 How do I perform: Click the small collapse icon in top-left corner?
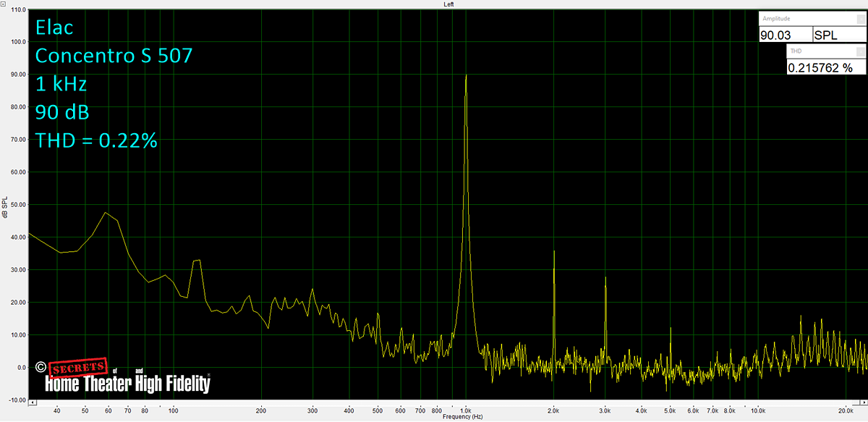4,4
